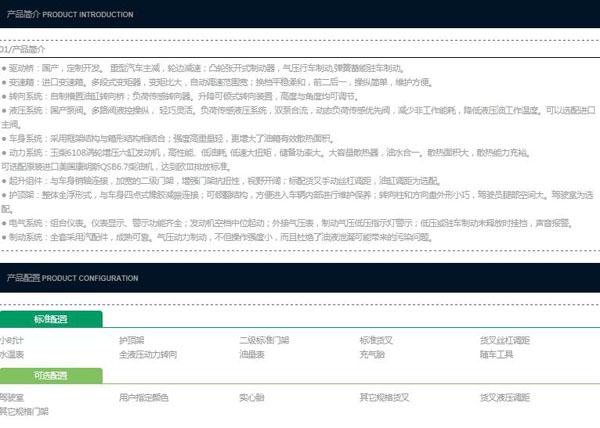The image size is (600, 428).
Task: Click the bullet before 驱动桥
Action: 4,69
